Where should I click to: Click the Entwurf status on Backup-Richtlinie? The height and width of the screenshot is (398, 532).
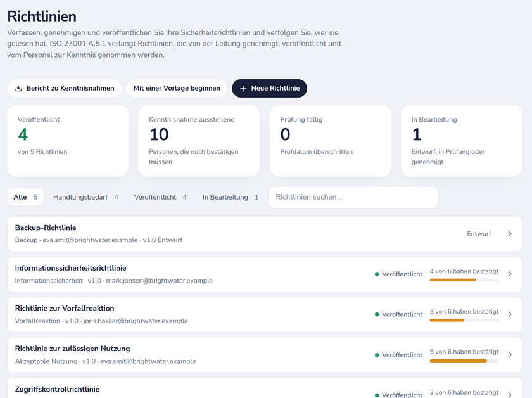pyautogui.click(x=479, y=234)
